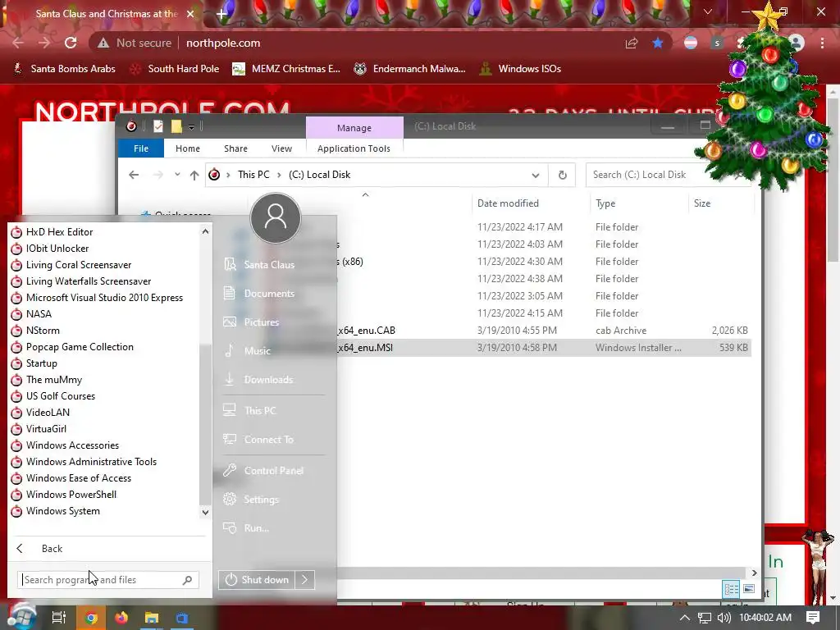Viewport: 840px width, 630px height.
Task: Open the NASA folder in the programs list
Action: tap(39, 314)
